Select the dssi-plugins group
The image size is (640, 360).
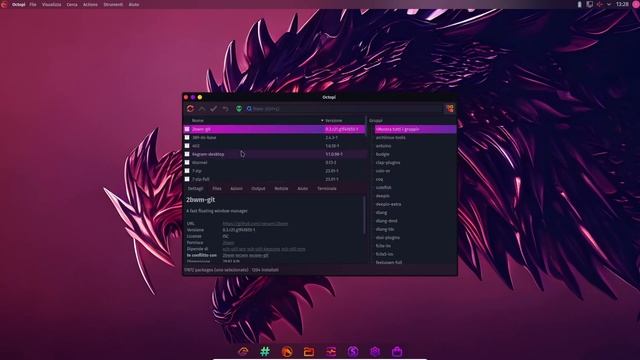coord(388,238)
